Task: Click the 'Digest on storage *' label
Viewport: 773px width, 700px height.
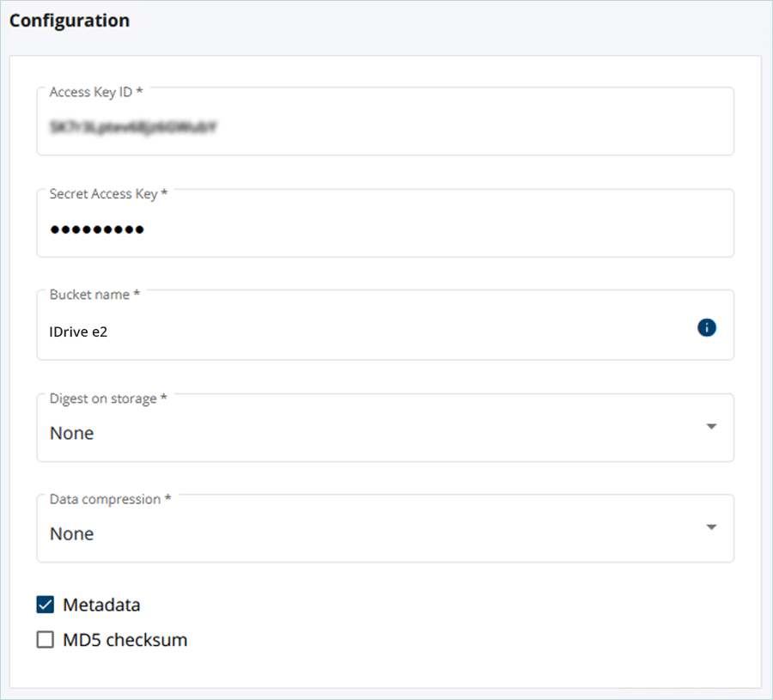Action: [107, 399]
